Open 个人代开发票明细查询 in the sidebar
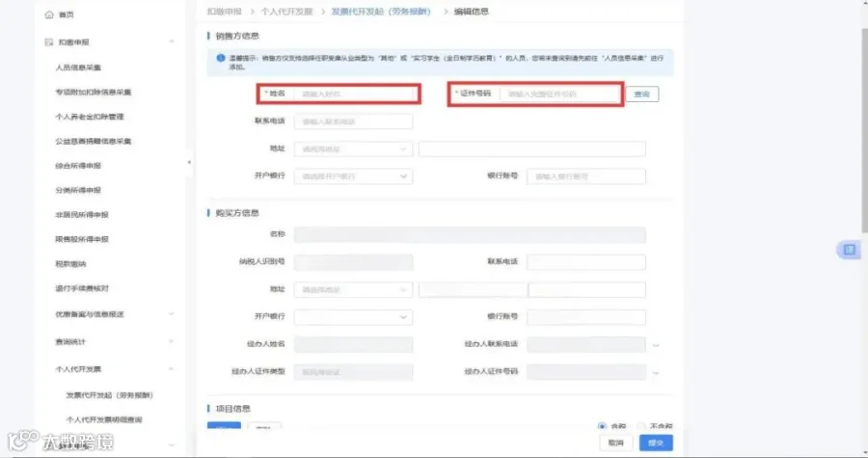This screenshot has width=868, height=458. 104,419
